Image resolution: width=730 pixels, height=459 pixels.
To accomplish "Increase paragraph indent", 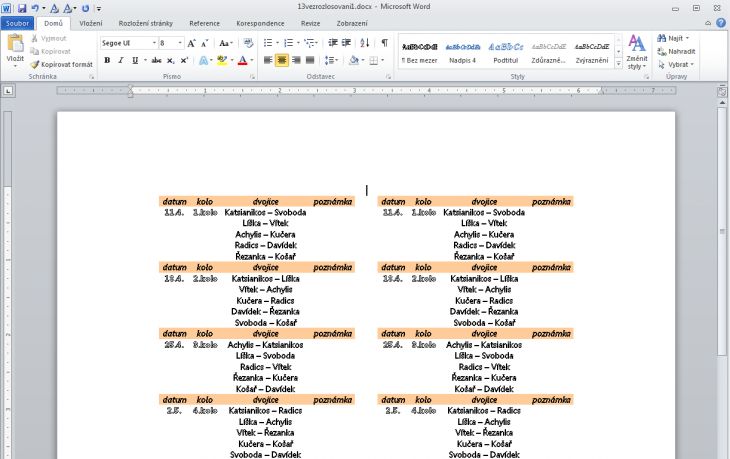I will pyautogui.click(x=346, y=43).
